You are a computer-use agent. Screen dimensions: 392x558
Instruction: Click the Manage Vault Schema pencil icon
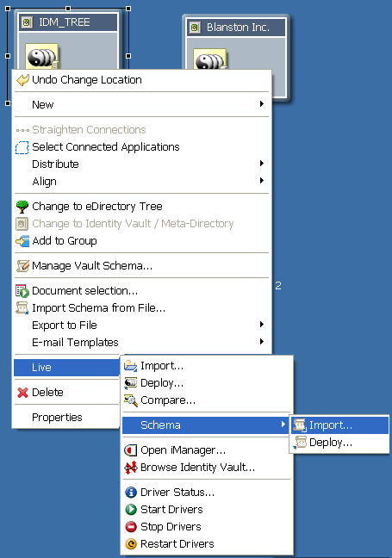[x=22, y=266]
